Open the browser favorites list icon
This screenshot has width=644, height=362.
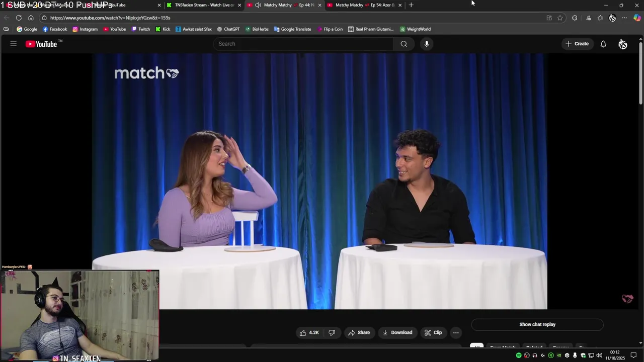coord(600,18)
